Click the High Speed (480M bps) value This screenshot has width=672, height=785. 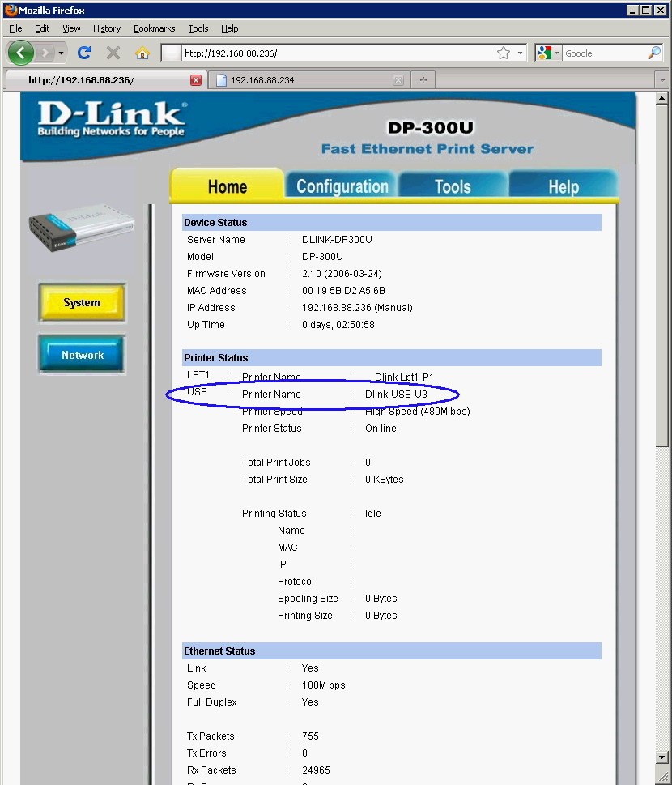[x=417, y=412]
